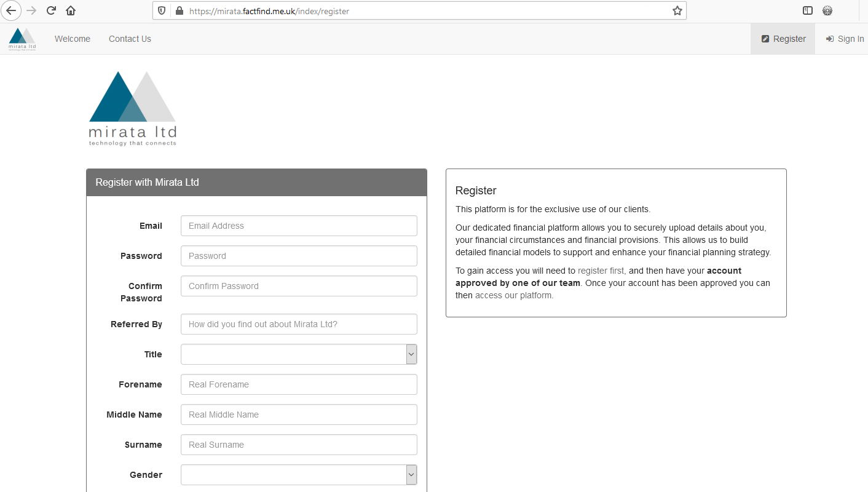Reload the page with the refresh icon
Image resolution: width=868 pixels, height=492 pixels.
point(52,10)
